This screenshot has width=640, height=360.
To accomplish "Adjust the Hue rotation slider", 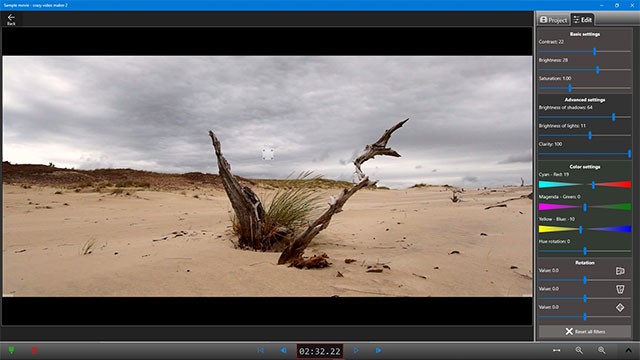I will click(584, 251).
